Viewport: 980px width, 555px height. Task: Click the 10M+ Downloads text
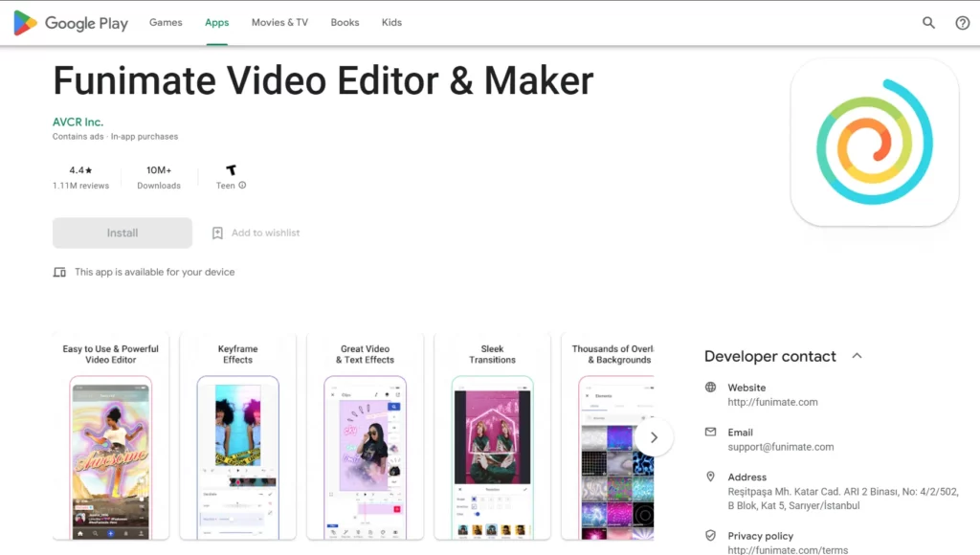tap(159, 177)
